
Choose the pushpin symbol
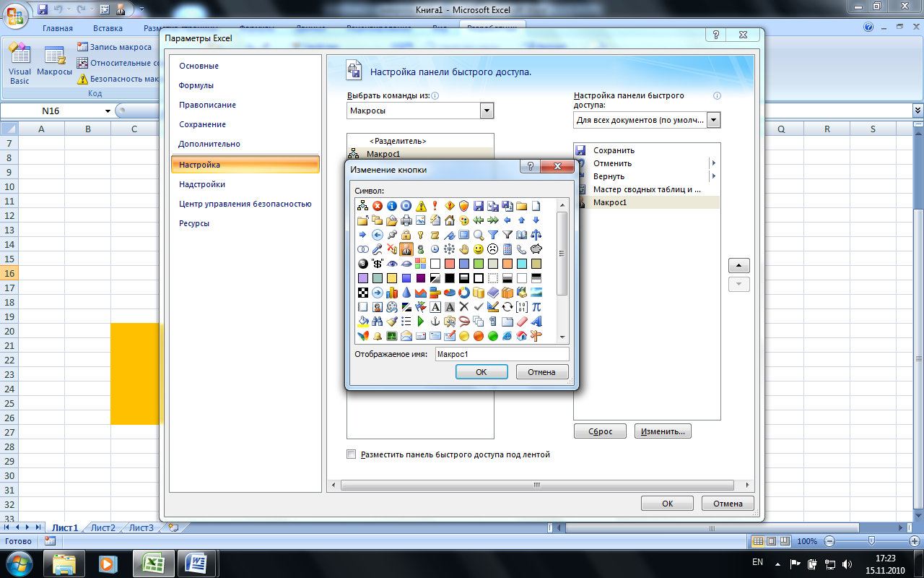click(x=391, y=235)
